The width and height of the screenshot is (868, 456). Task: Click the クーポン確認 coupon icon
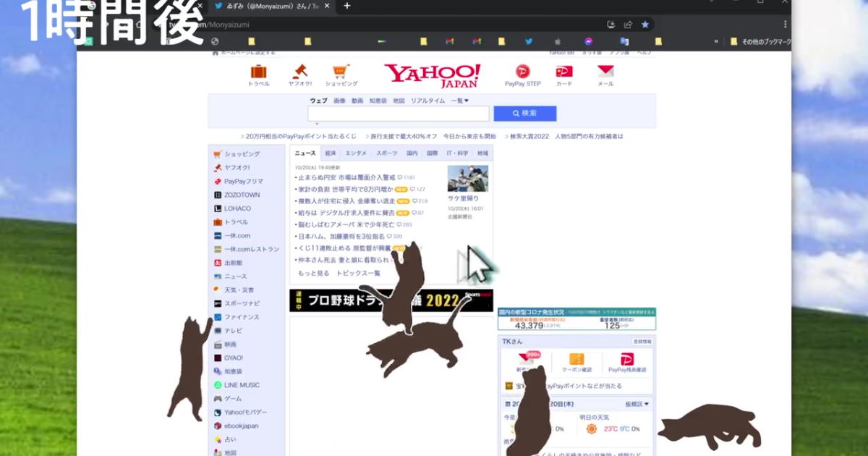(576, 360)
